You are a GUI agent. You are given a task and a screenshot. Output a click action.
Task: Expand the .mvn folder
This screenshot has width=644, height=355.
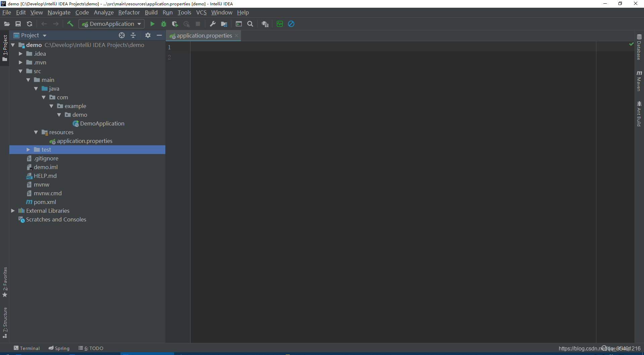(x=20, y=62)
